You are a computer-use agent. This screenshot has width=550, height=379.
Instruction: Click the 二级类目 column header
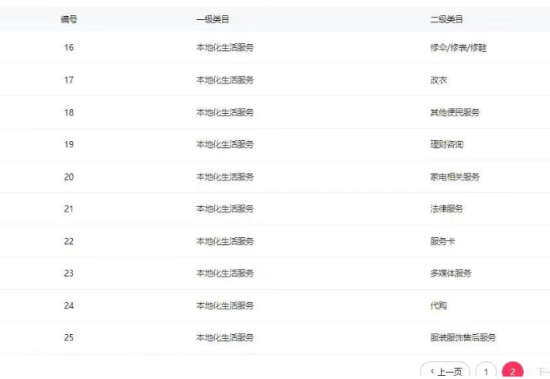pyautogui.click(x=447, y=19)
